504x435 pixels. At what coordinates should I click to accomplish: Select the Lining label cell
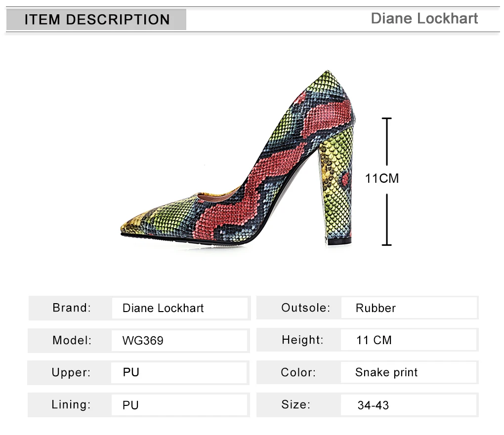pyautogui.click(x=71, y=405)
